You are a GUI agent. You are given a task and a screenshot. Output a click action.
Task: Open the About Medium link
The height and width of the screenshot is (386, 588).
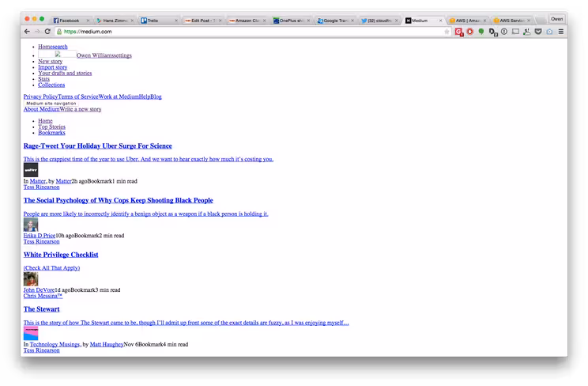coord(42,109)
